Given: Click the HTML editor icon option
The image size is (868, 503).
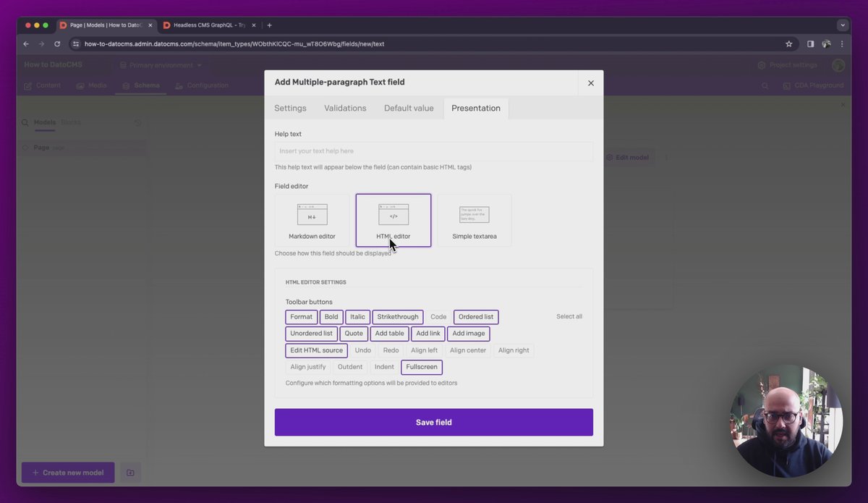Looking at the screenshot, I should click(393, 215).
